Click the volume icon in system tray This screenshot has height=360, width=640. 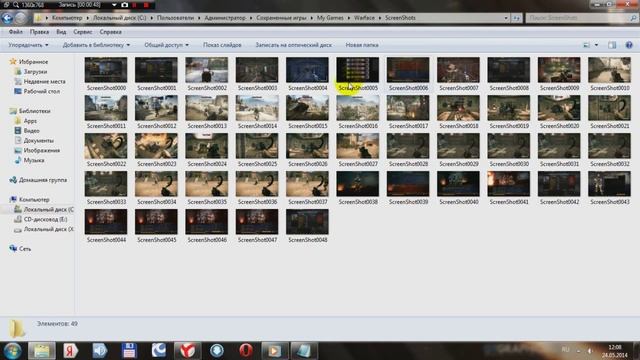pyautogui.click(x=590, y=351)
